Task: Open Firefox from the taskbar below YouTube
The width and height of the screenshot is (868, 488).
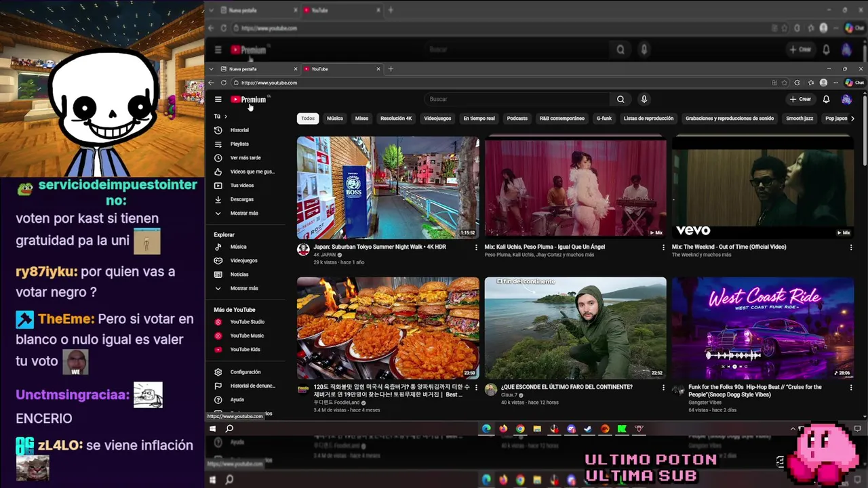Action: point(503,429)
